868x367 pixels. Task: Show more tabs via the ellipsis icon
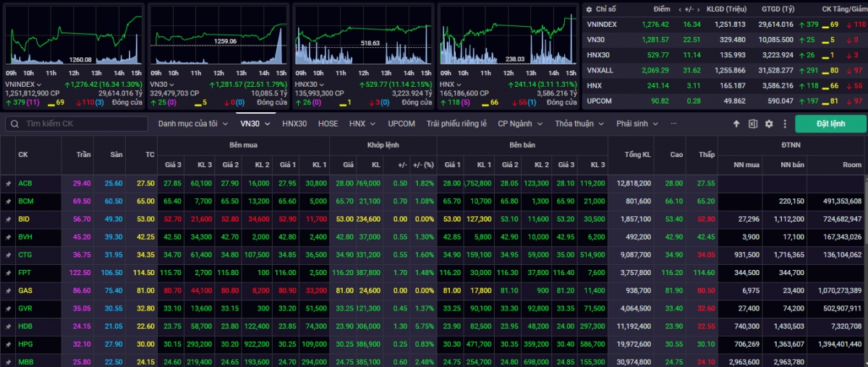tap(674, 124)
